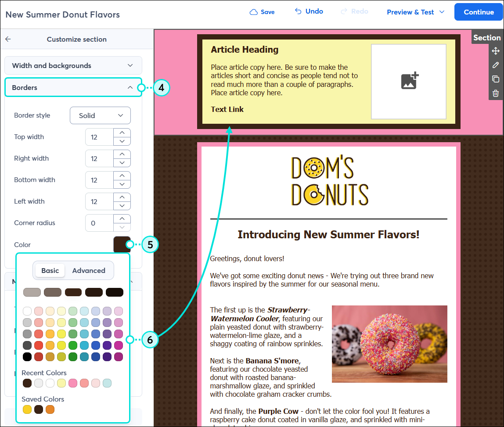Delete the section using the trash icon

pos(496,93)
